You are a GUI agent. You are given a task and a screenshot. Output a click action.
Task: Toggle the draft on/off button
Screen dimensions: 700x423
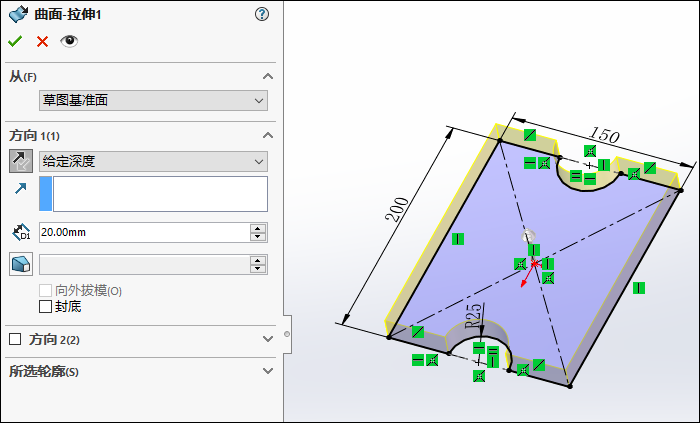click(x=21, y=264)
